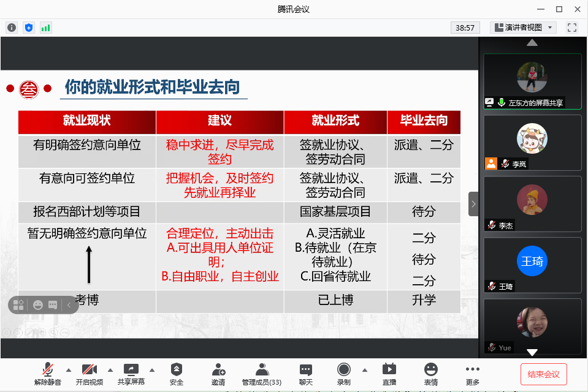Open the 安全 security options
Screen dimensions: 588x392
click(x=177, y=374)
